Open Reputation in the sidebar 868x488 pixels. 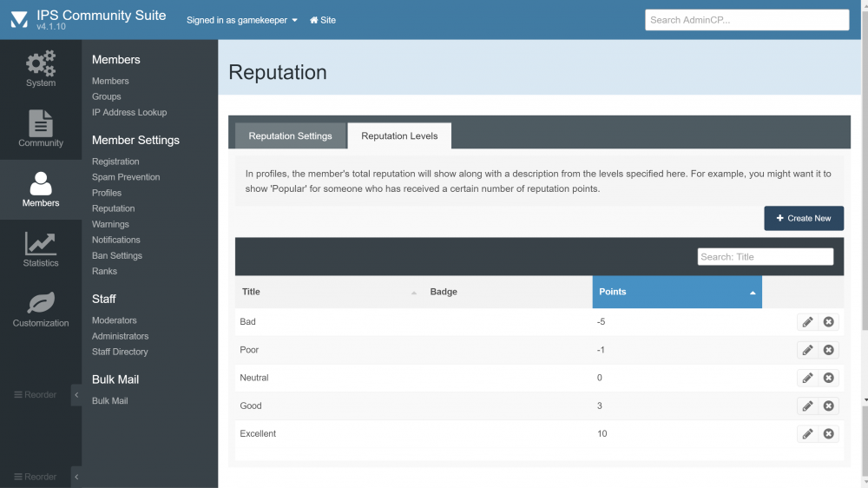pyautogui.click(x=113, y=208)
